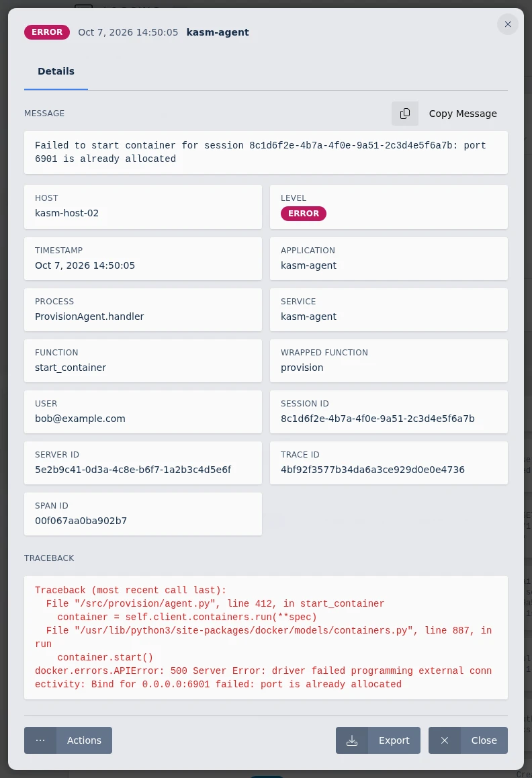
Task: Click the SERVICE value kasm-agent
Action: click(309, 316)
